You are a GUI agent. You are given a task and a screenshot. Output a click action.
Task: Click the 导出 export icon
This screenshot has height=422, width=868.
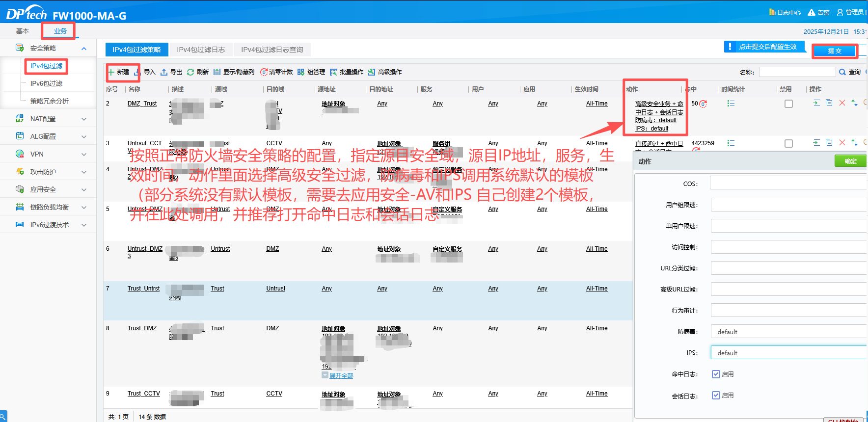pos(164,72)
